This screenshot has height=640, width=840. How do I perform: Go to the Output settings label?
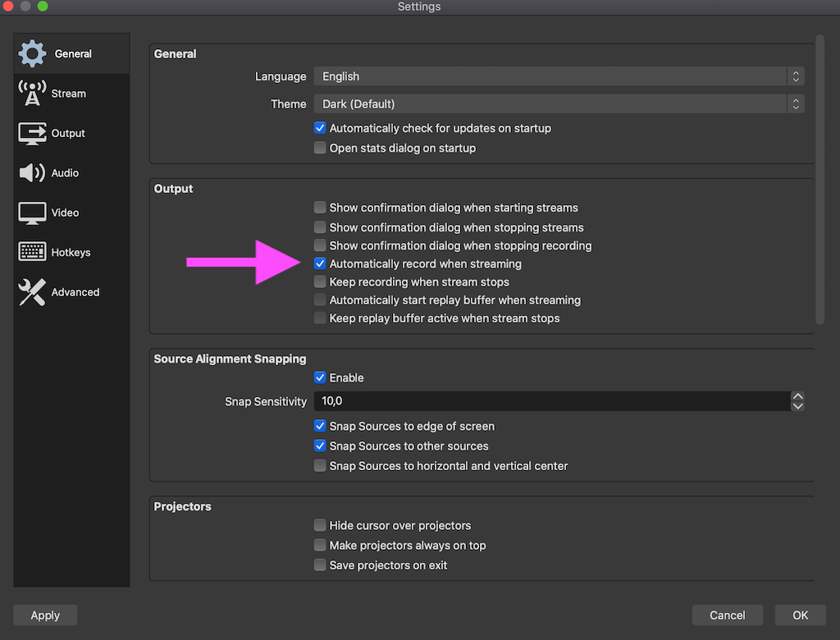coord(68,133)
